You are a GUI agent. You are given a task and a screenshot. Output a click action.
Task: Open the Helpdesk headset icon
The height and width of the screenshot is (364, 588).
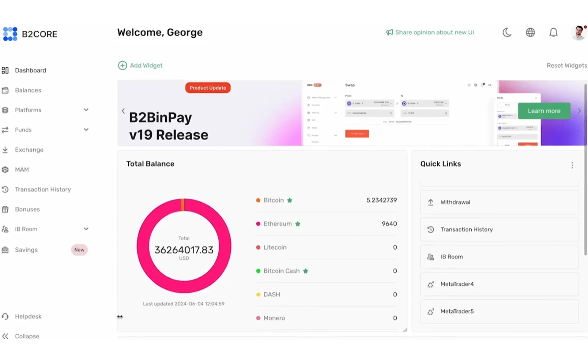pyautogui.click(x=5, y=316)
